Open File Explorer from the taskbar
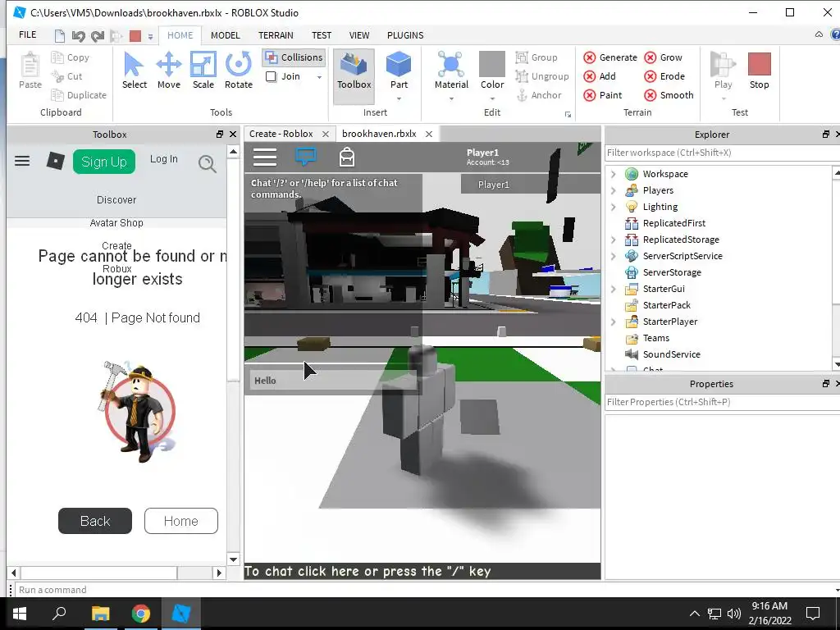840x630 pixels. pos(100,614)
